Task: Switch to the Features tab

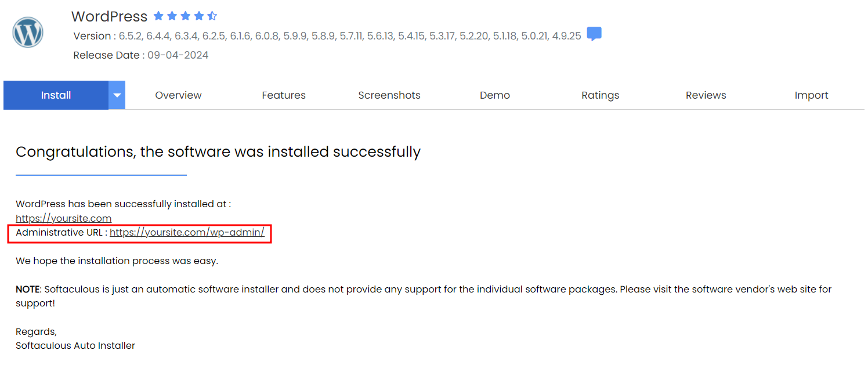Action: point(284,95)
